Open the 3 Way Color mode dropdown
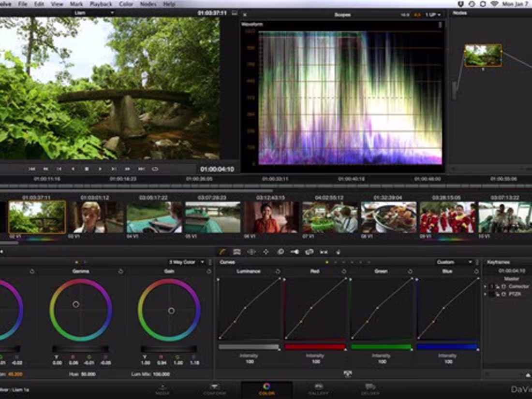This screenshot has width=532, height=399. pyautogui.click(x=187, y=262)
